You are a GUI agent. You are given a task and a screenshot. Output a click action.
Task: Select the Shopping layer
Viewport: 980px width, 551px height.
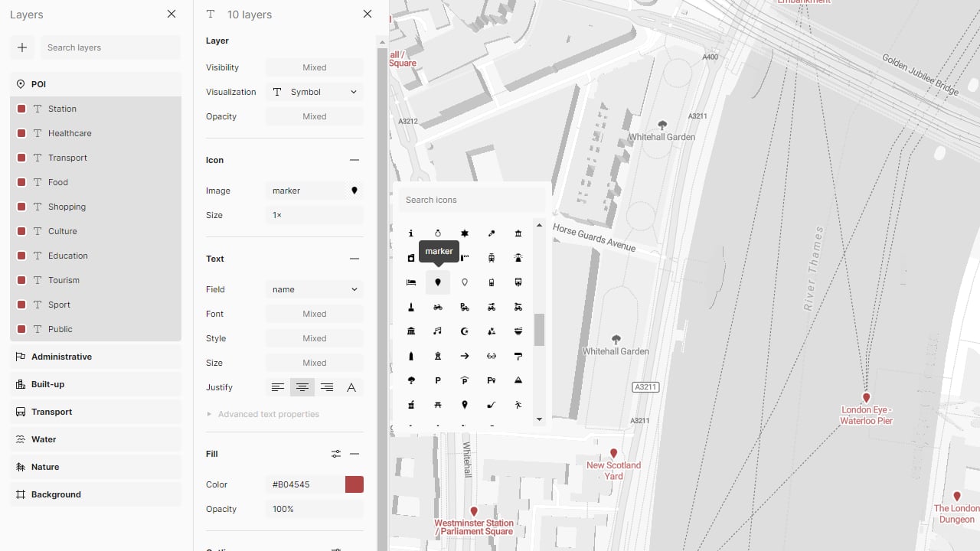coord(96,207)
